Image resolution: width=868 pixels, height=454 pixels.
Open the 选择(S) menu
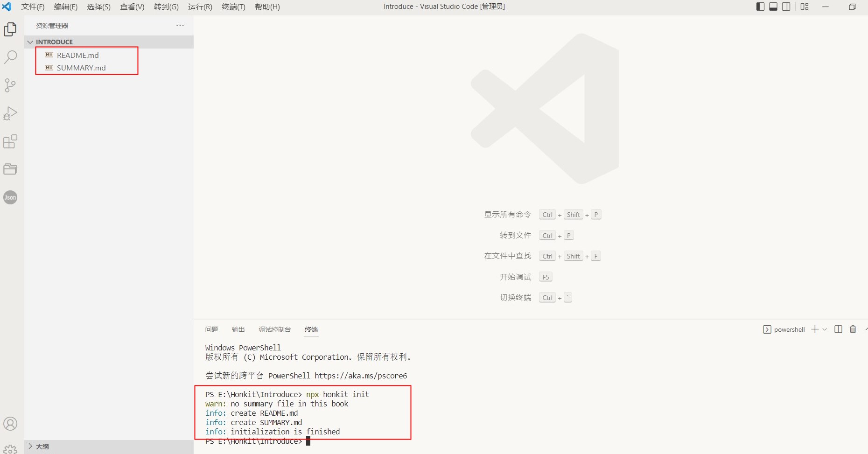click(98, 7)
